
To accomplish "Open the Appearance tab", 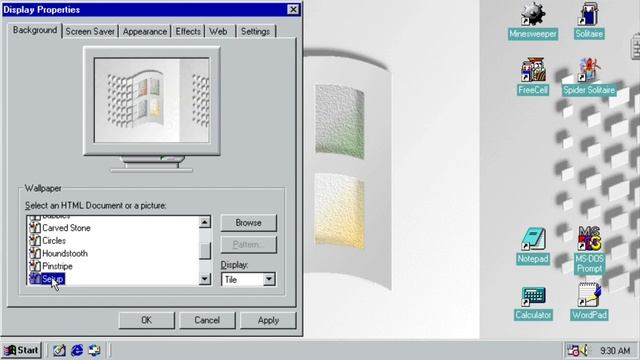I will [144, 31].
